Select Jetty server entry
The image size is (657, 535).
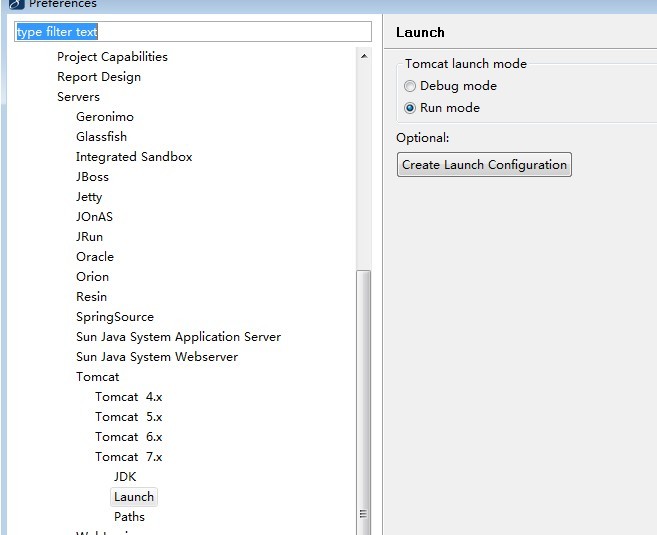pos(89,197)
